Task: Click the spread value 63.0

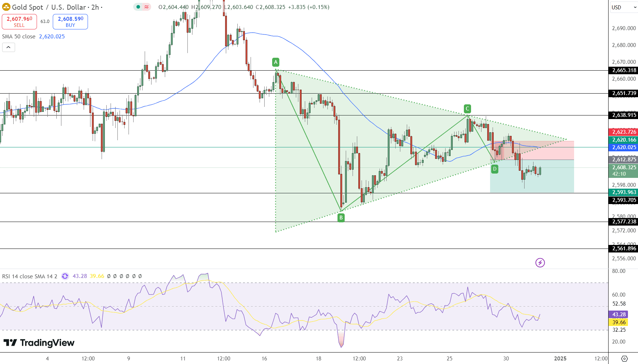Action: (x=45, y=22)
